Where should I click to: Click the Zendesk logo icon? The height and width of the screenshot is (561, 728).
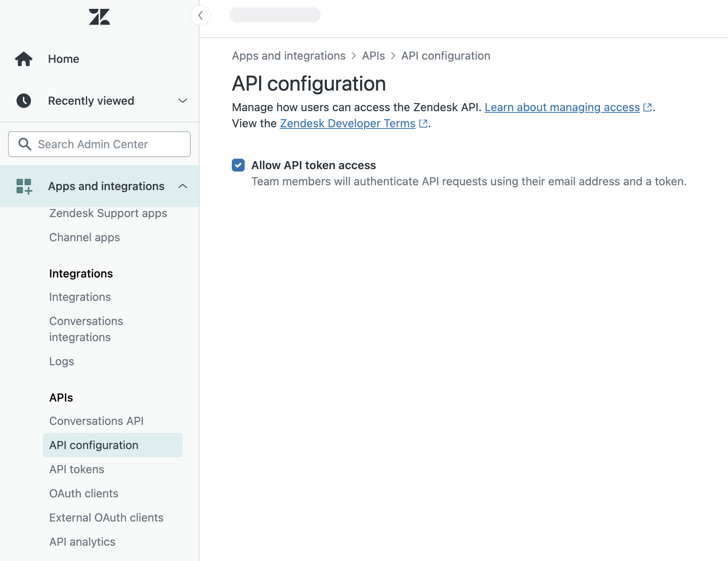99,17
